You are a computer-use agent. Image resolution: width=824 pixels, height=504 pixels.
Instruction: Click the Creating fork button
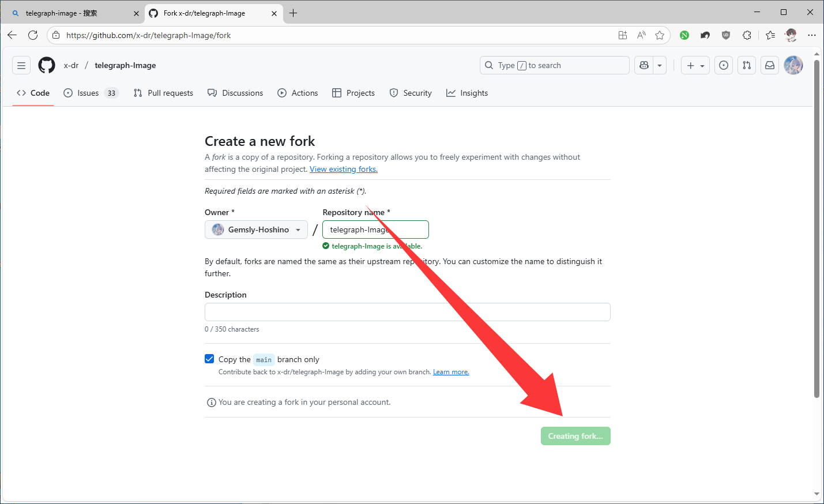point(575,436)
